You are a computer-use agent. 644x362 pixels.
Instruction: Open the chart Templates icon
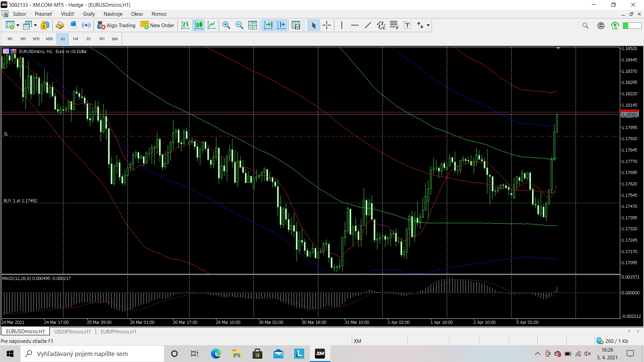click(296, 25)
